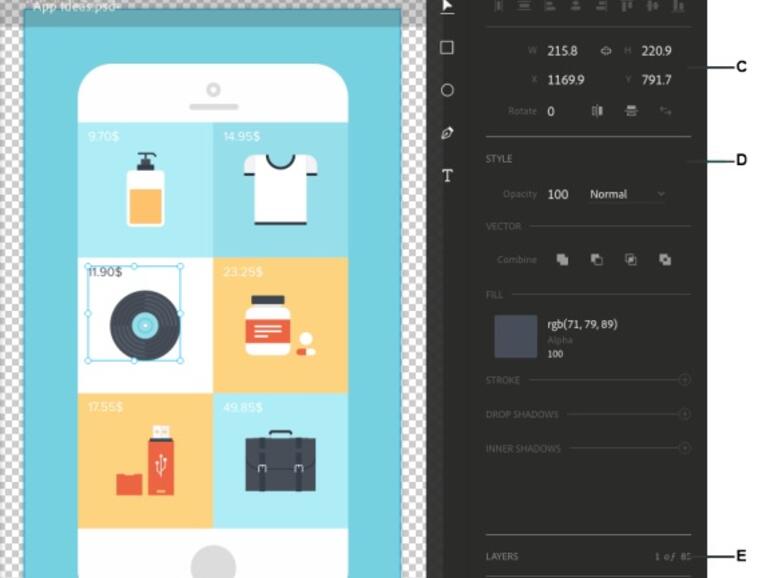770x578 pixels.
Task: Click the X field showing 1169.9
Action: pos(566,80)
